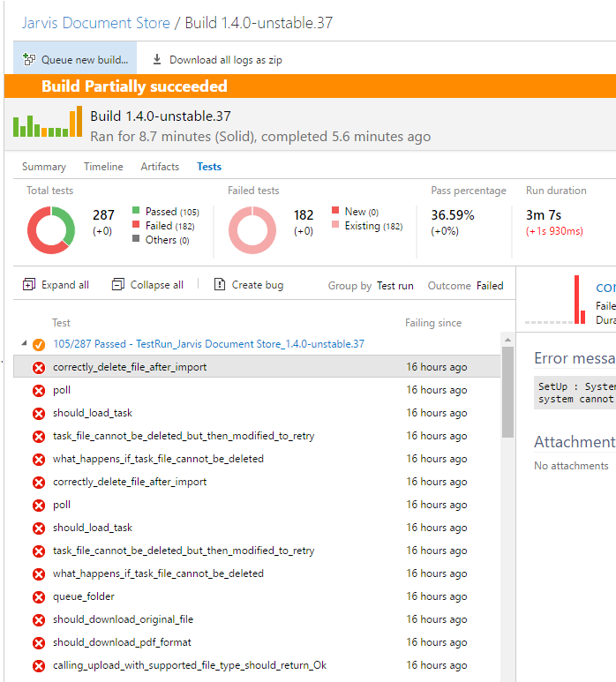
Task: Click the total tests donut chart
Action: 51,230
